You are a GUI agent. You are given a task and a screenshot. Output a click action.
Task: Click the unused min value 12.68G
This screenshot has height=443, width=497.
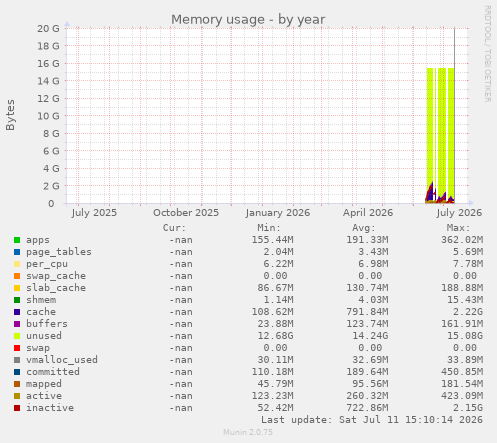[275, 336]
